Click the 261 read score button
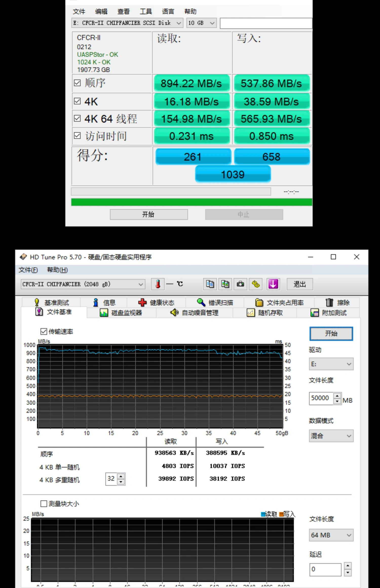 193,157
